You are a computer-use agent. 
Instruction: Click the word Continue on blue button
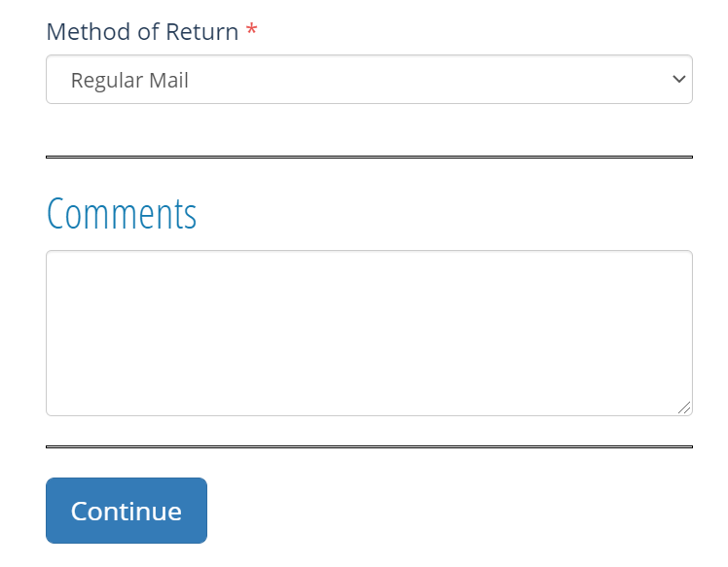[127, 512]
